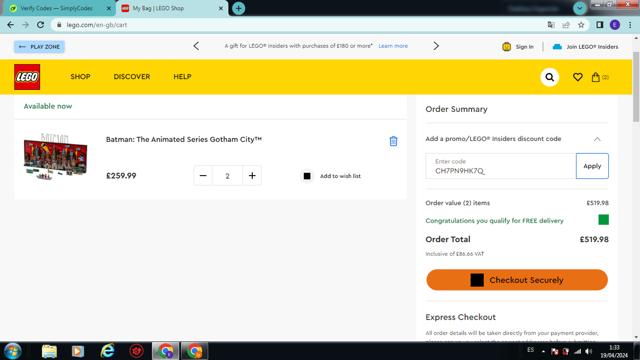The height and width of the screenshot is (360, 640).
Task: Click the 'Available now' label
Action: pos(48,106)
